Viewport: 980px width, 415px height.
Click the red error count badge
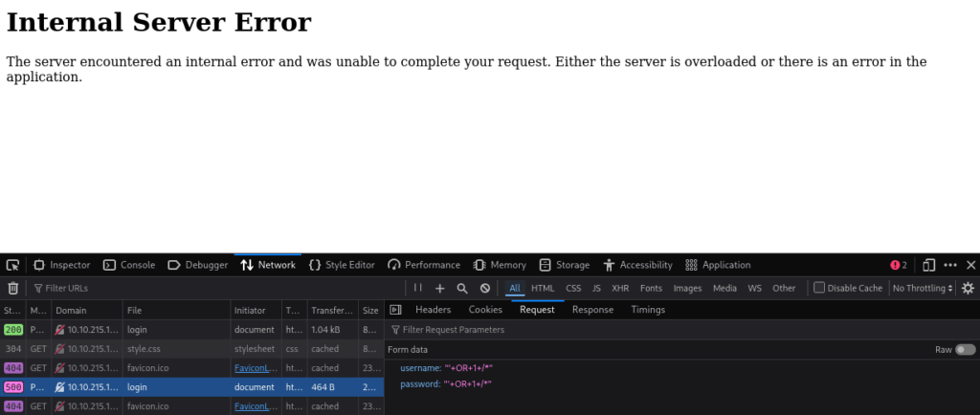pyautogui.click(x=899, y=265)
